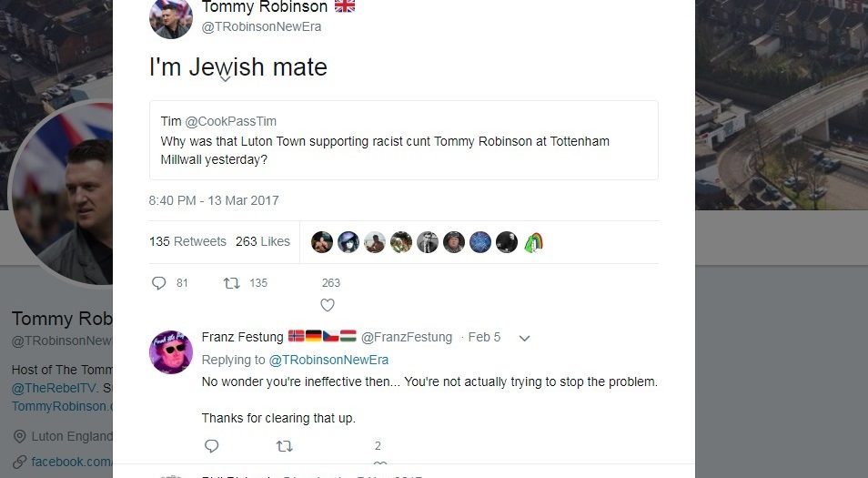Open the 135 Retweets list

(187, 241)
